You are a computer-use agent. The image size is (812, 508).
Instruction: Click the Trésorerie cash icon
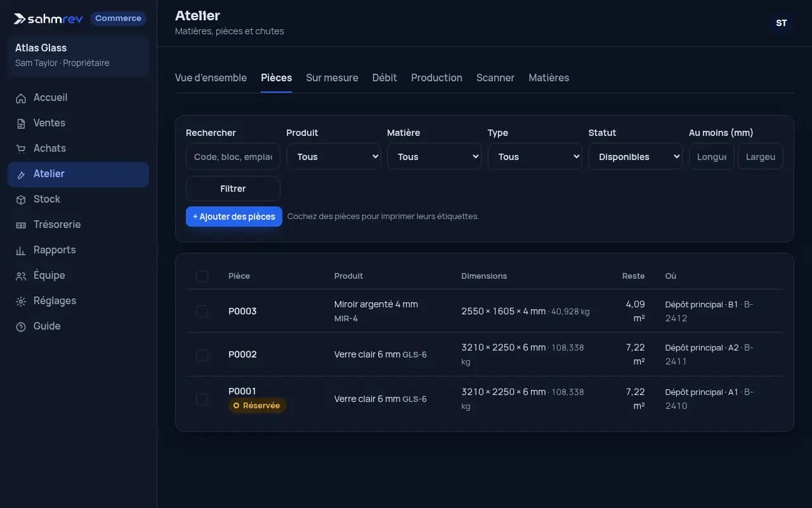click(21, 225)
